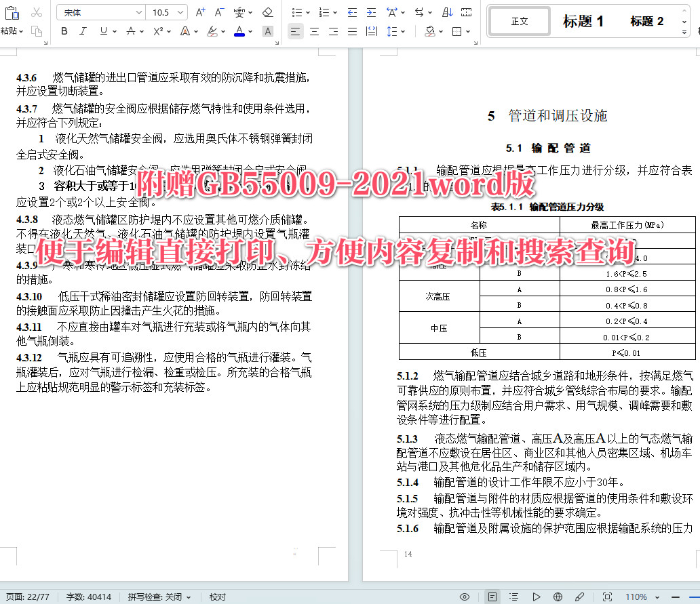
Task: Apply superscript formatting
Action: [158, 31]
